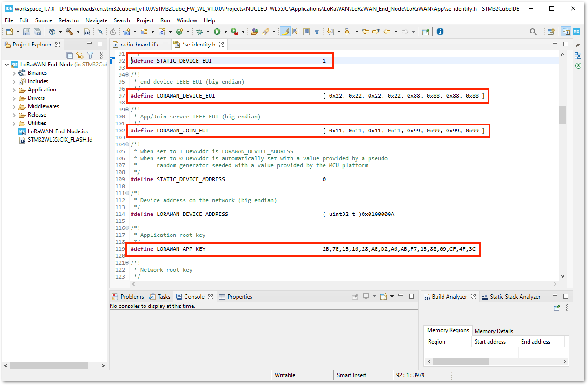Select STM32WL55JCIX_FLASH.ld file

[55, 140]
